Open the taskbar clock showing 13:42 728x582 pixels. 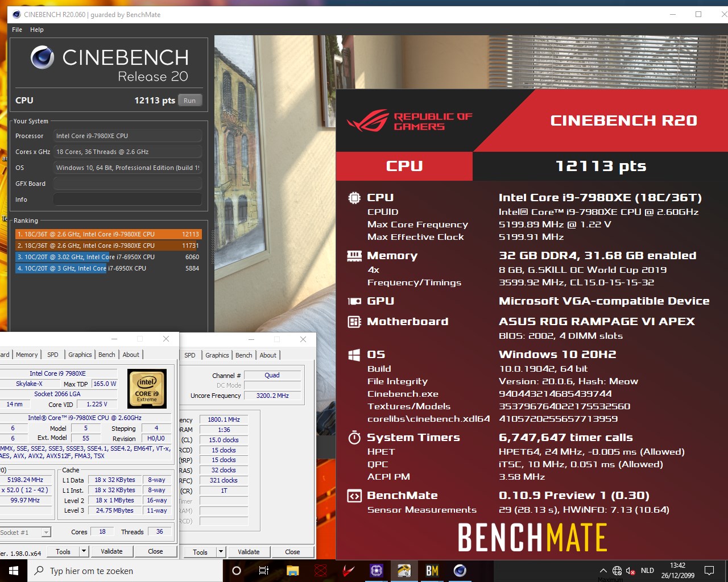tap(677, 571)
